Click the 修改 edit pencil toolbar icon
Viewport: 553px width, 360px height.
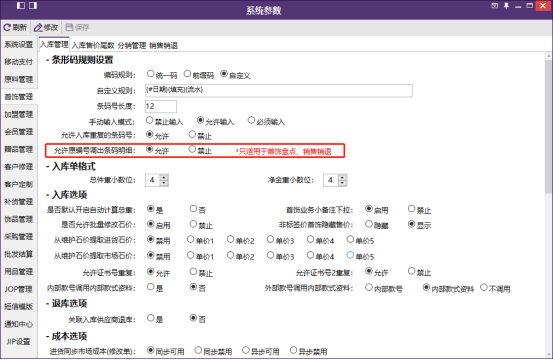(x=38, y=28)
